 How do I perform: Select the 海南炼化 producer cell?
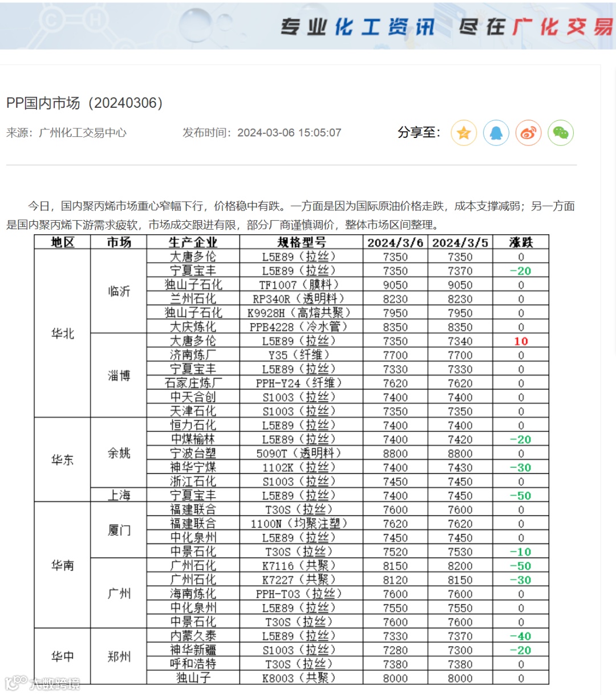click(193, 594)
